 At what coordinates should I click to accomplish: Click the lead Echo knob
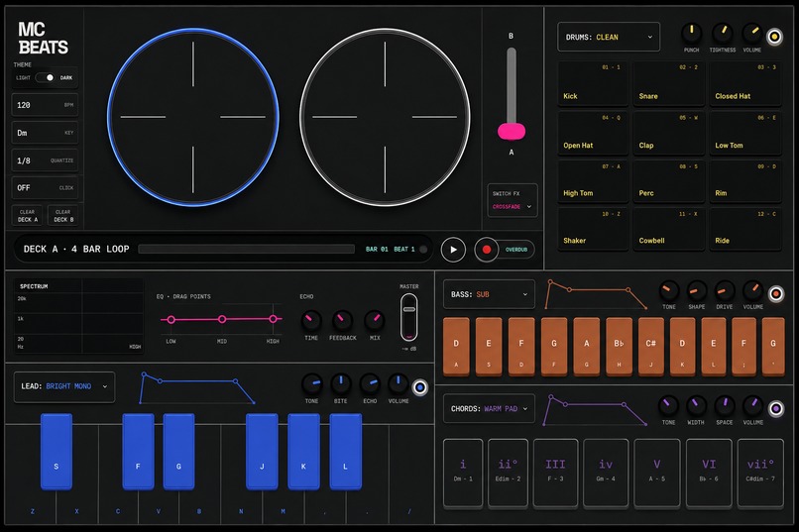(370, 384)
